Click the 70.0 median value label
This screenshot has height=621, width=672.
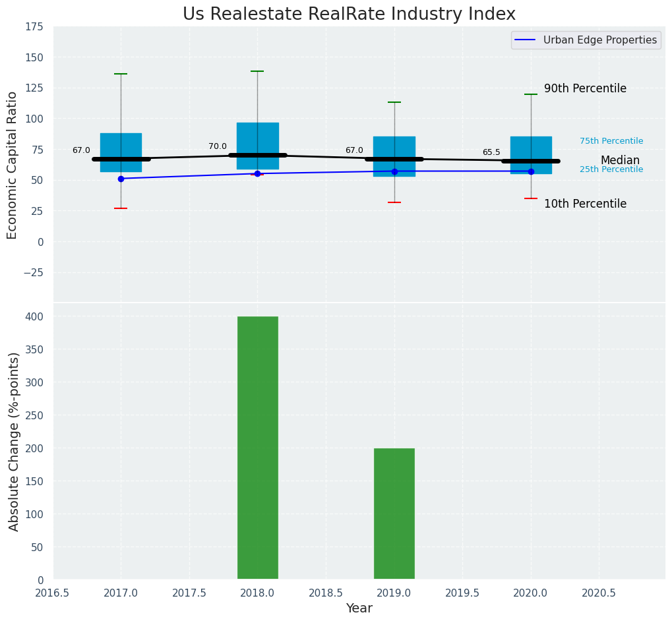tap(217, 146)
